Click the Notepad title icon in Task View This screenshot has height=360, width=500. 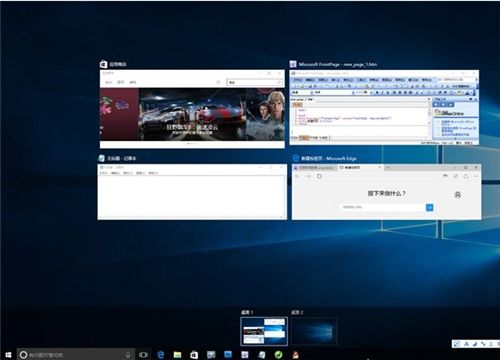coord(101,158)
